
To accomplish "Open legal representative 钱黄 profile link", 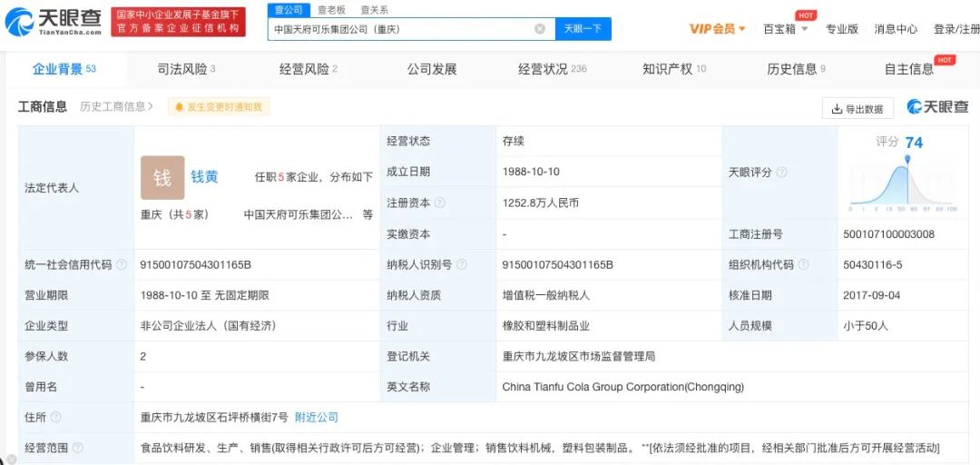I will 204,177.
